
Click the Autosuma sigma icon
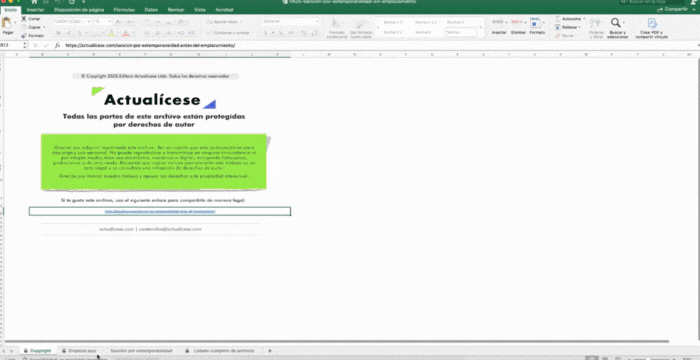[558, 19]
